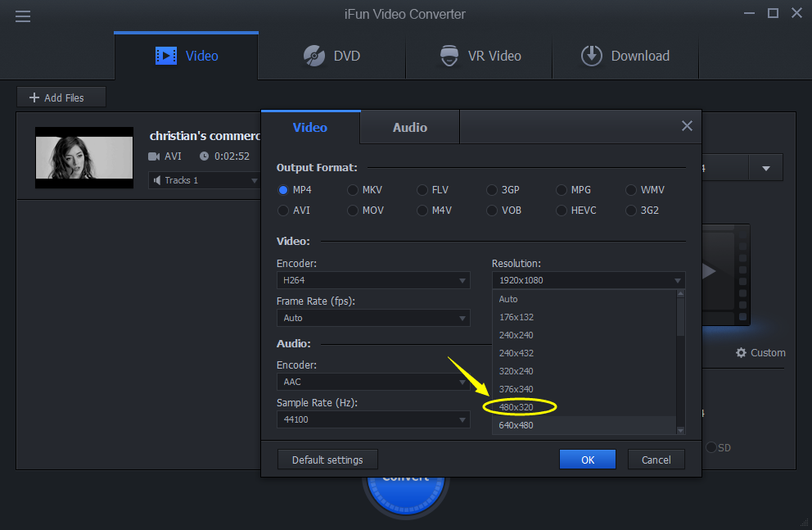Click the camera icon beside AVI

(154, 156)
